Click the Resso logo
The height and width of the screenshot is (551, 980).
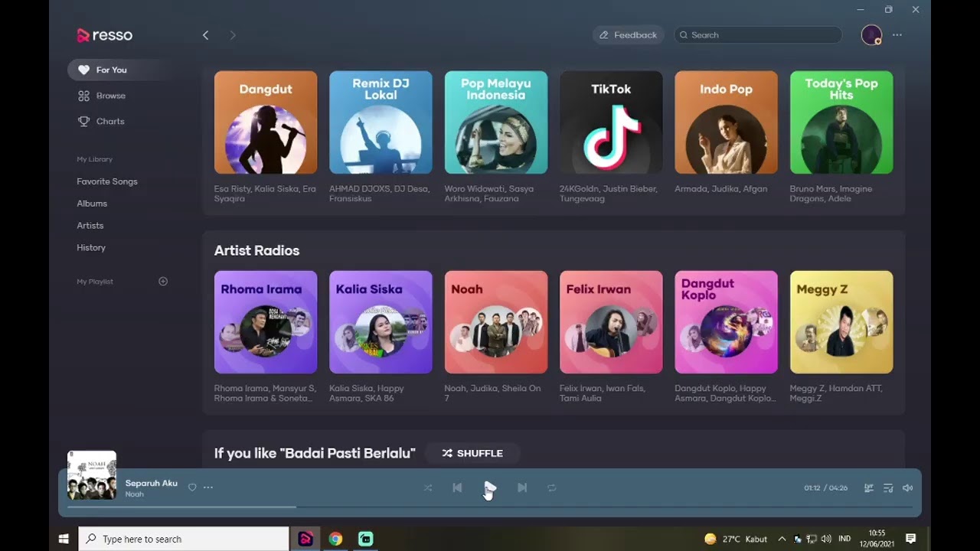[105, 35]
